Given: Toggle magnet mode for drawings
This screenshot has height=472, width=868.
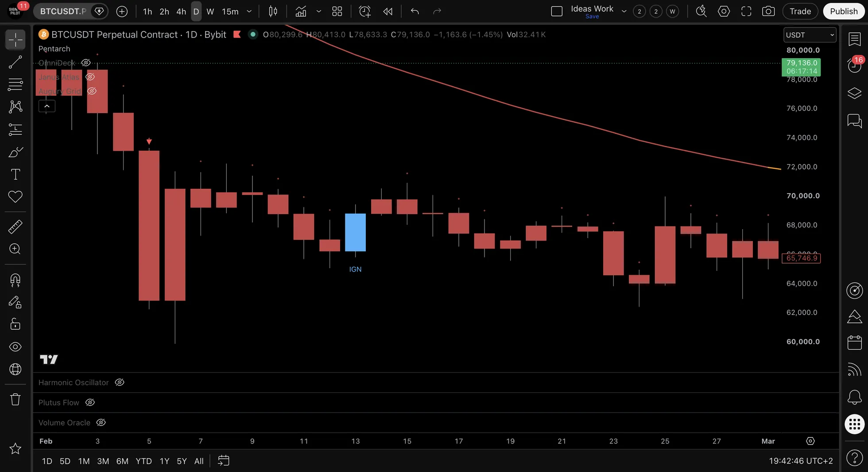Looking at the screenshot, I should pos(15,280).
